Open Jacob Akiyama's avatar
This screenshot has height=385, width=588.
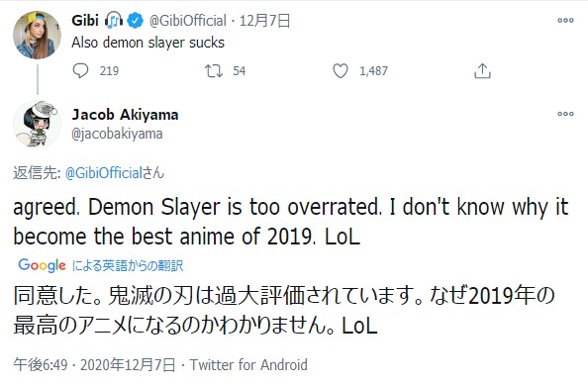tap(38, 124)
